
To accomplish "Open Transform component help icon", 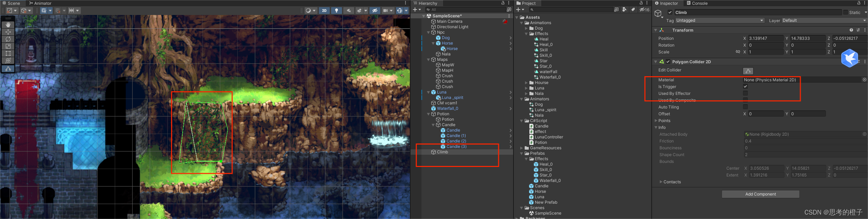I will (851, 30).
